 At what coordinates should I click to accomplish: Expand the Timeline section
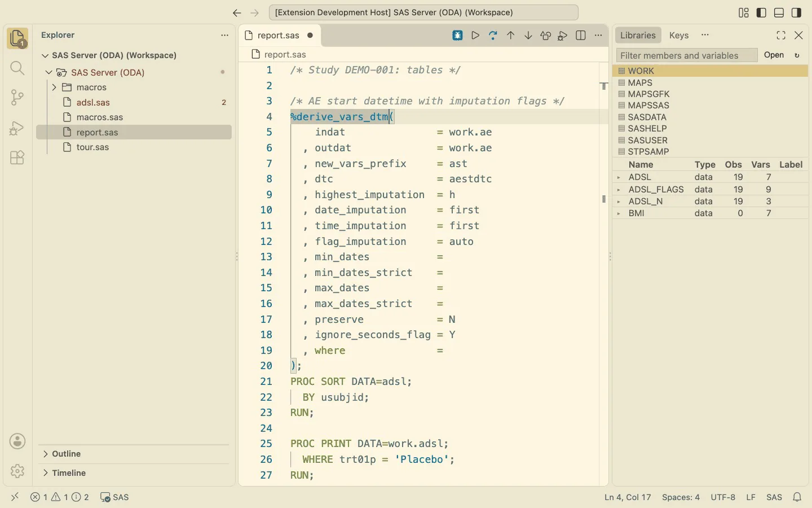click(45, 473)
